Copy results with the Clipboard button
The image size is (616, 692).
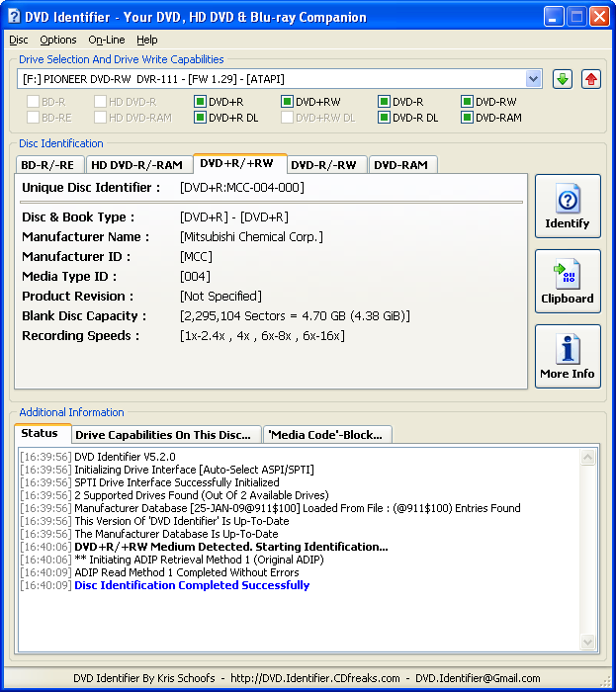(x=568, y=281)
